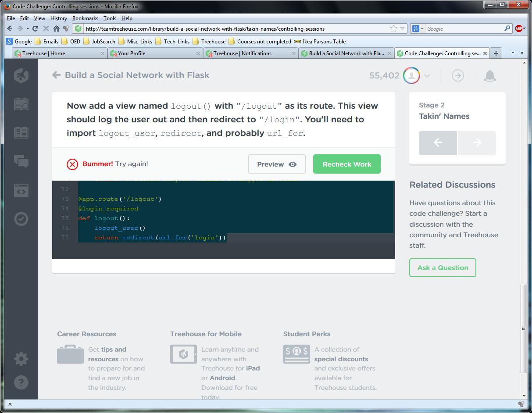Click the Treehouse logo in the sidebar
The width and height of the screenshot is (532, 413).
(21, 75)
